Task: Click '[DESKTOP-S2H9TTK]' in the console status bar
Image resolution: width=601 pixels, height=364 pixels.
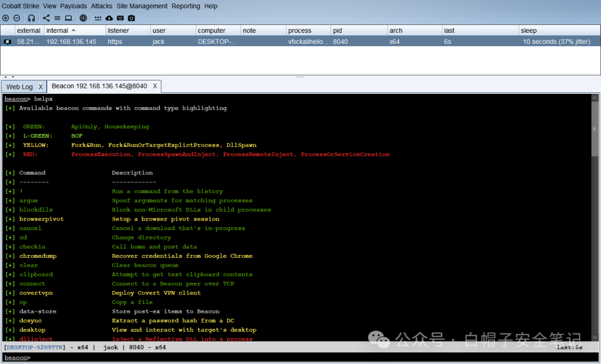Action: (35, 347)
